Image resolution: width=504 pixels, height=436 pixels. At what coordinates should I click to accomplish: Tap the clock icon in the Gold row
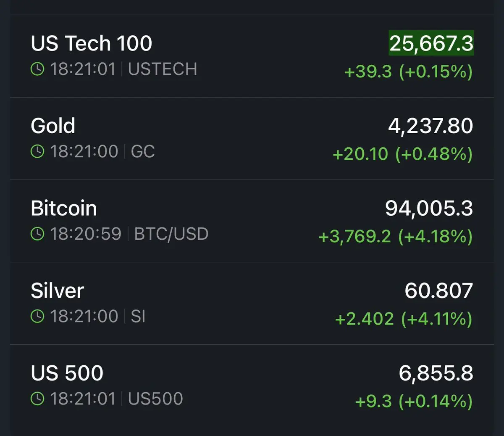coord(37,151)
